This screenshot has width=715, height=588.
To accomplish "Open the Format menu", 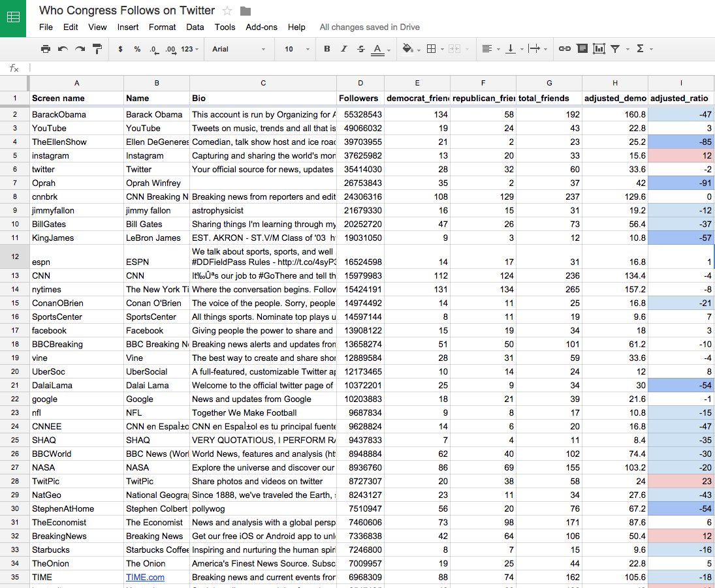I will 163,27.
